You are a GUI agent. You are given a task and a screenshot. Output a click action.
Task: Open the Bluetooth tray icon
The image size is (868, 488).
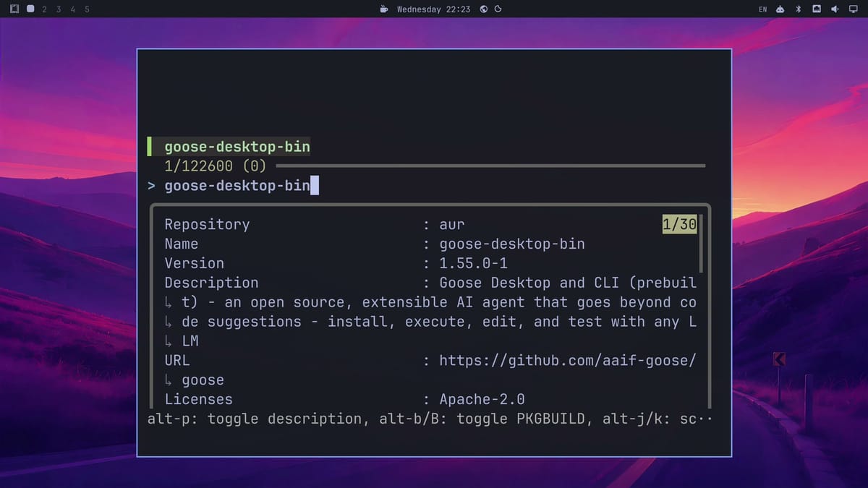tap(799, 9)
